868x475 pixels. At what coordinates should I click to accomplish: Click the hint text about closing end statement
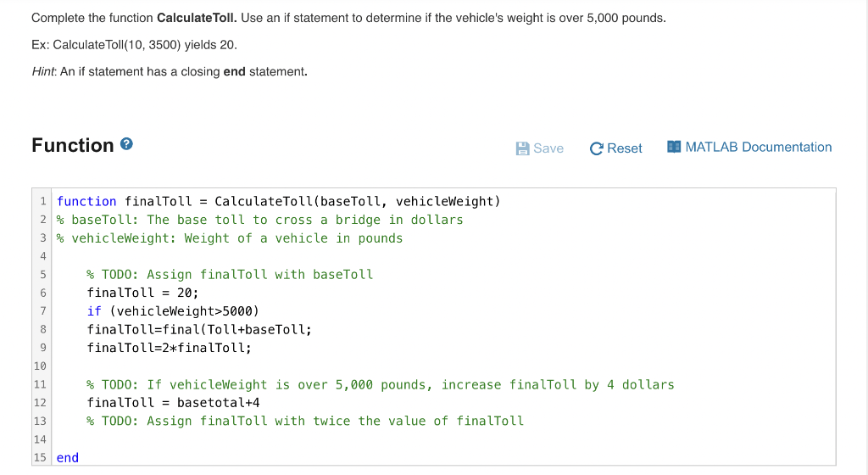tap(170, 71)
